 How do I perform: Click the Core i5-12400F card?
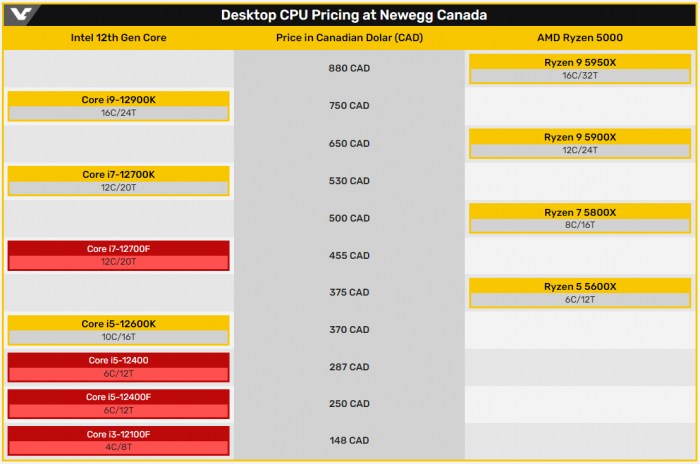click(x=119, y=403)
